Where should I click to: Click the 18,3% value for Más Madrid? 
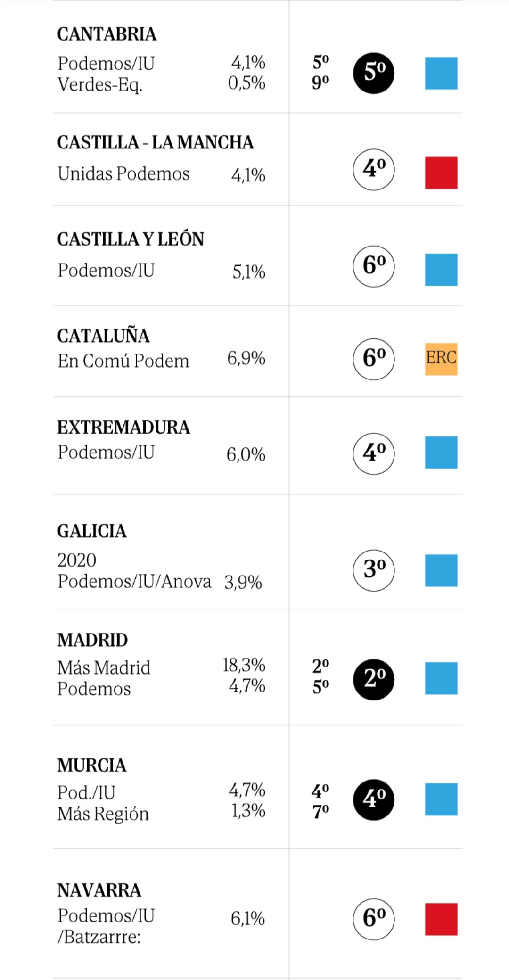pos(244,665)
